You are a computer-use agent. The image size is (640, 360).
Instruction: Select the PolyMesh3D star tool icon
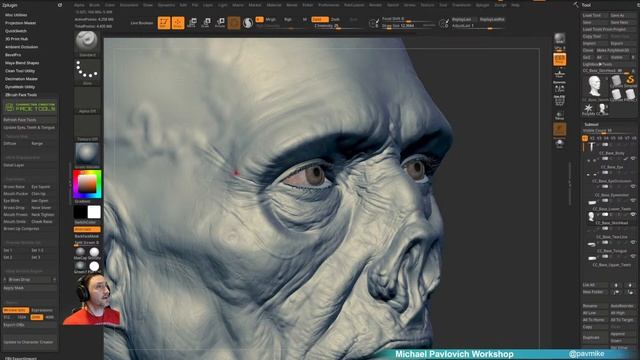588,108
